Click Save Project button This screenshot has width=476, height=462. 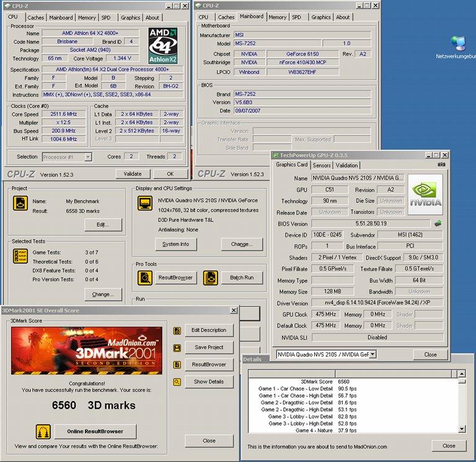[209, 347]
